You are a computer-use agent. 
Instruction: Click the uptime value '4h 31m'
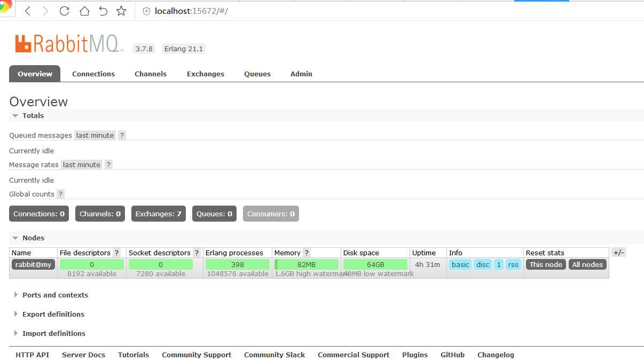click(427, 264)
